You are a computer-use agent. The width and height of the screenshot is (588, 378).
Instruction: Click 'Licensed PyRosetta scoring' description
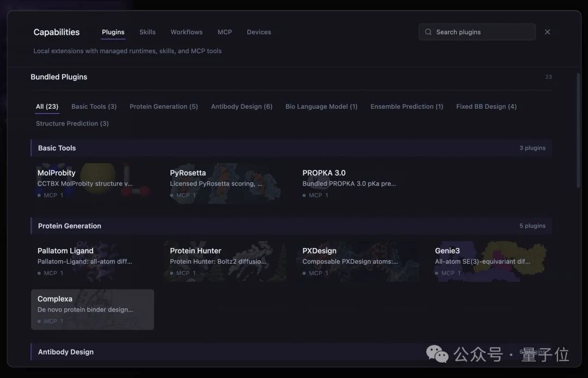point(216,184)
